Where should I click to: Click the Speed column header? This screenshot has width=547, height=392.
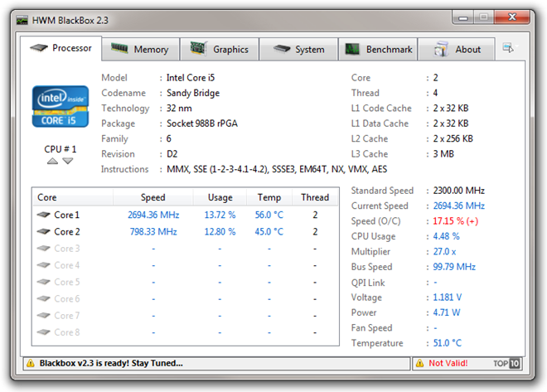[x=153, y=197]
